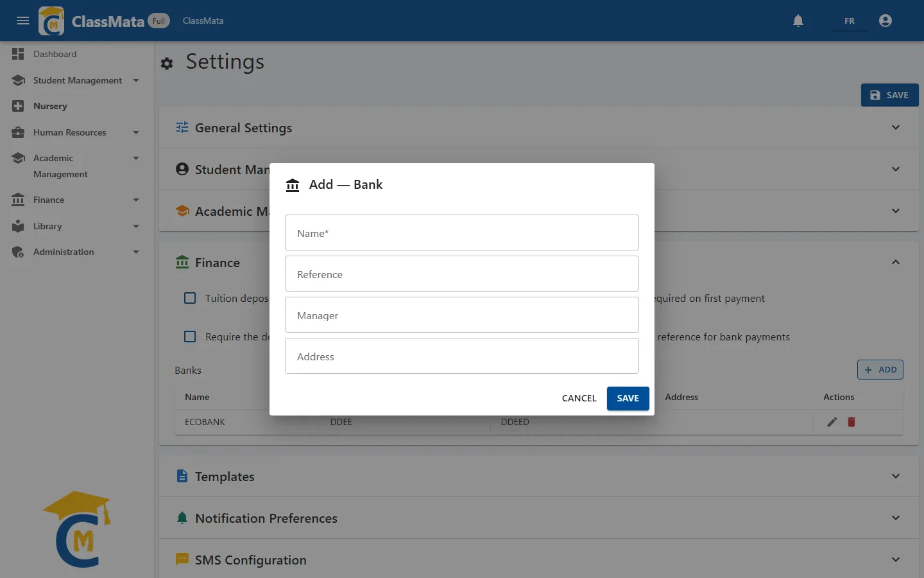This screenshot has height=578, width=924.
Task: Click the Library book icon
Action: coord(18,226)
